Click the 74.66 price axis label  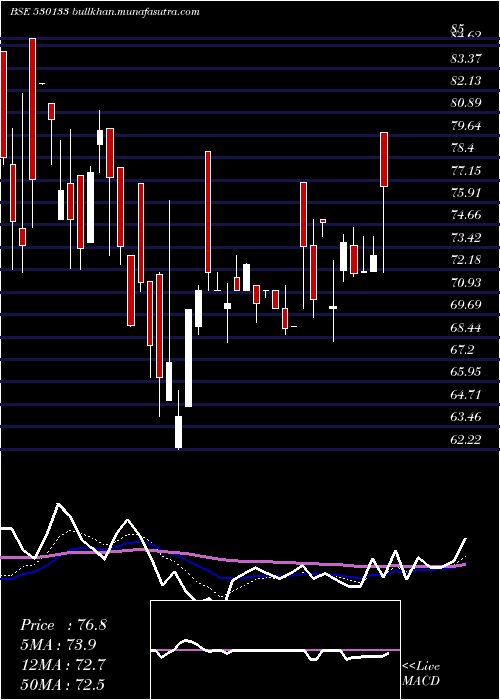tap(466, 215)
